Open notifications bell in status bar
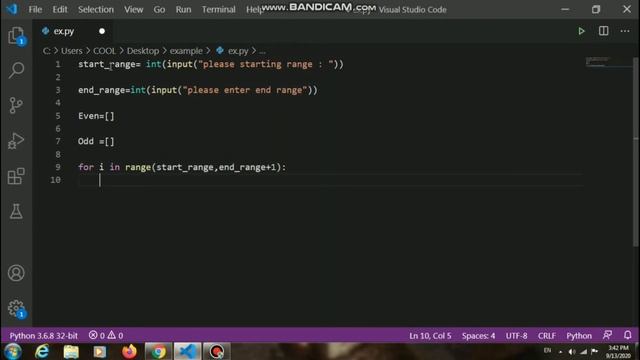640x360 pixels. 628,335
